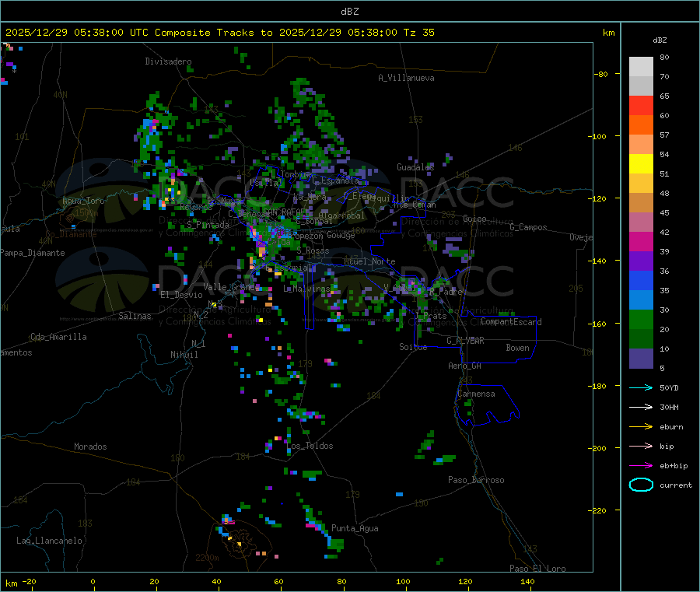Click the eb+bip magenta arrow legend icon
The width and height of the screenshot is (700, 592).
tap(641, 466)
